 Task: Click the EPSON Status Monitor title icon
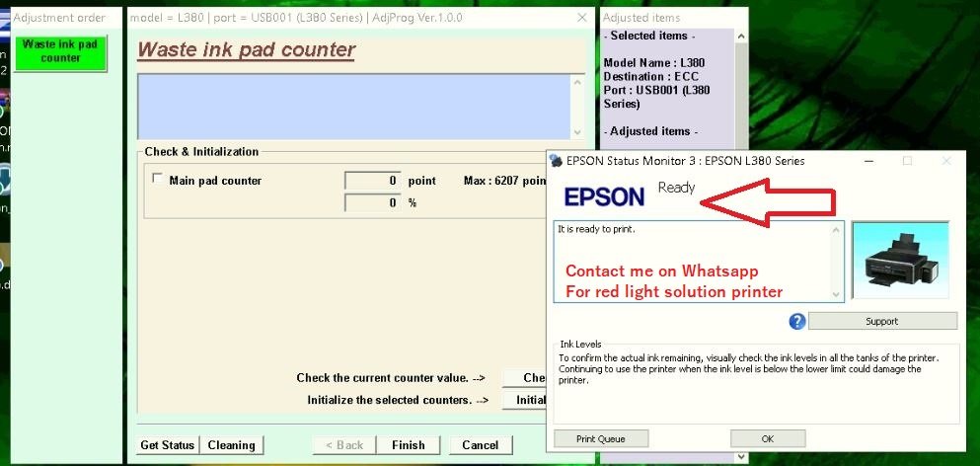(556, 161)
